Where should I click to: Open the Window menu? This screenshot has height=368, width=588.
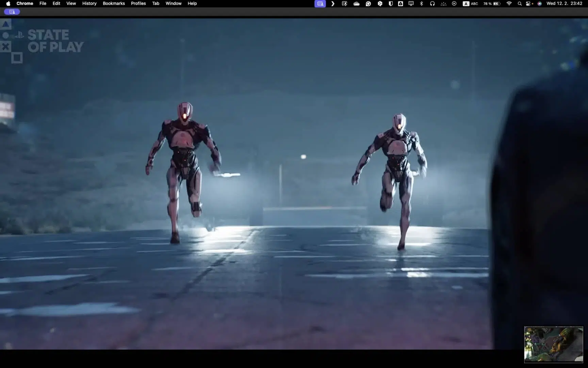pos(174,3)
